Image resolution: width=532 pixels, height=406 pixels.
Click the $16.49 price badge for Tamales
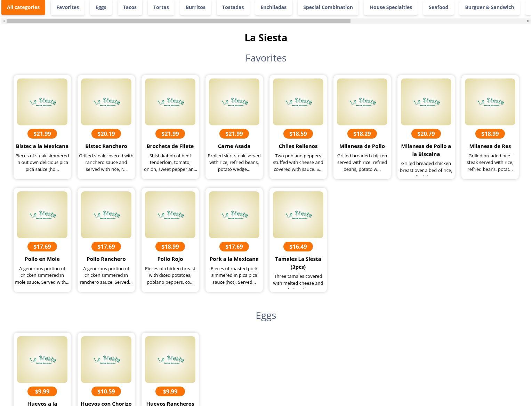[298, 247]
